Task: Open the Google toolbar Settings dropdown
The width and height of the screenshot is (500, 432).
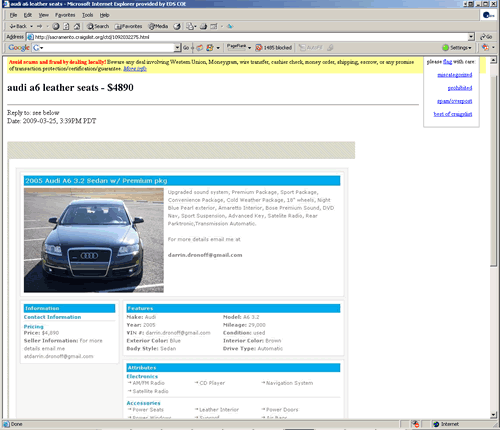Action: coord(457,48)
